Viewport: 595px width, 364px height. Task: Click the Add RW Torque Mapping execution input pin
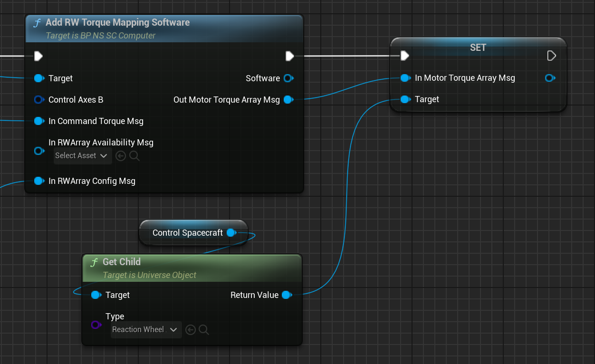click(x=38, y=57)
